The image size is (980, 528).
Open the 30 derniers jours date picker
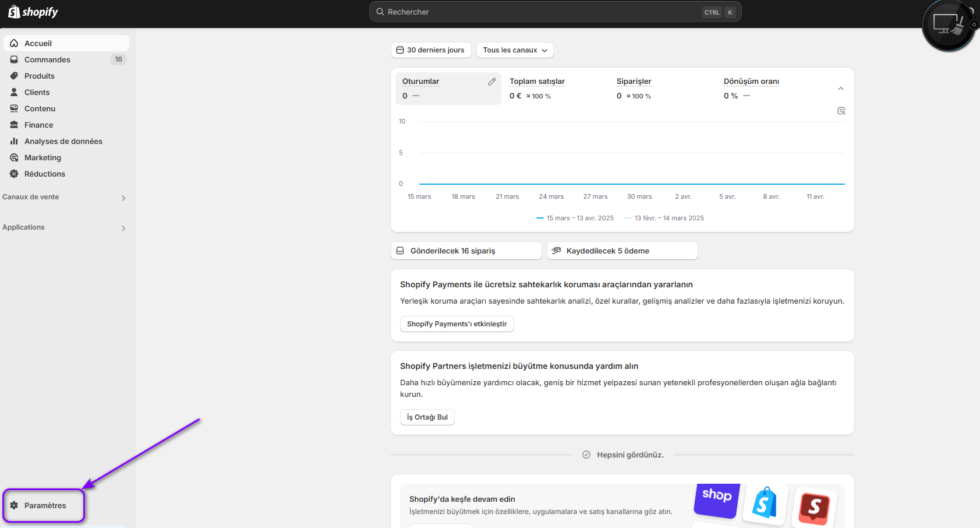pyautogui.click(x=431, y=50)
